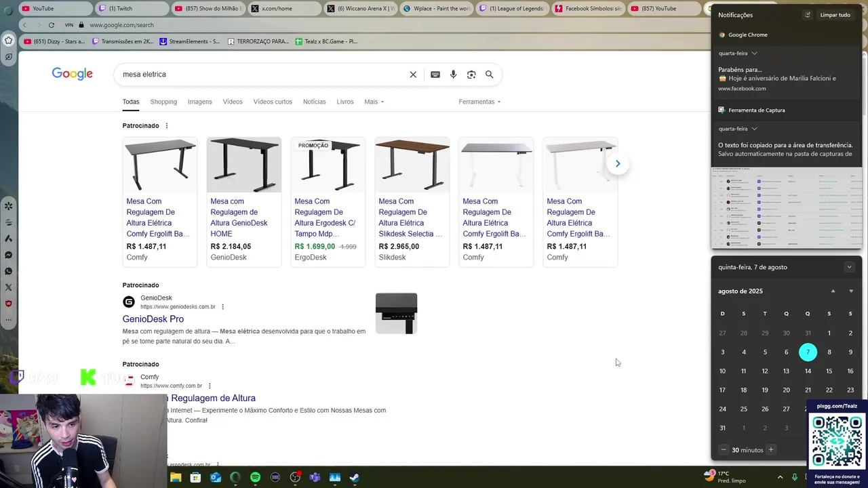Image resolution: width=868 pixels, height=488 pixels.
Task: Toggle microphone icon in system tray
Action: coord(794,477)
